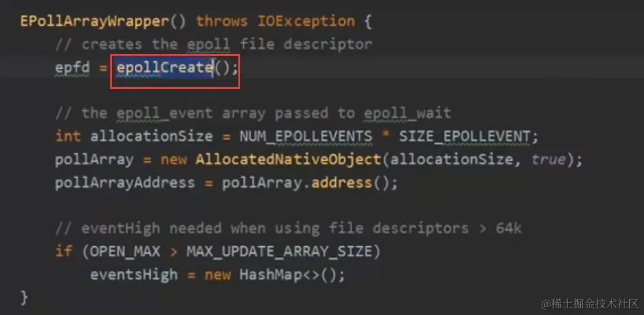Select the IOException class in throws clause

[x=306, y=21]
